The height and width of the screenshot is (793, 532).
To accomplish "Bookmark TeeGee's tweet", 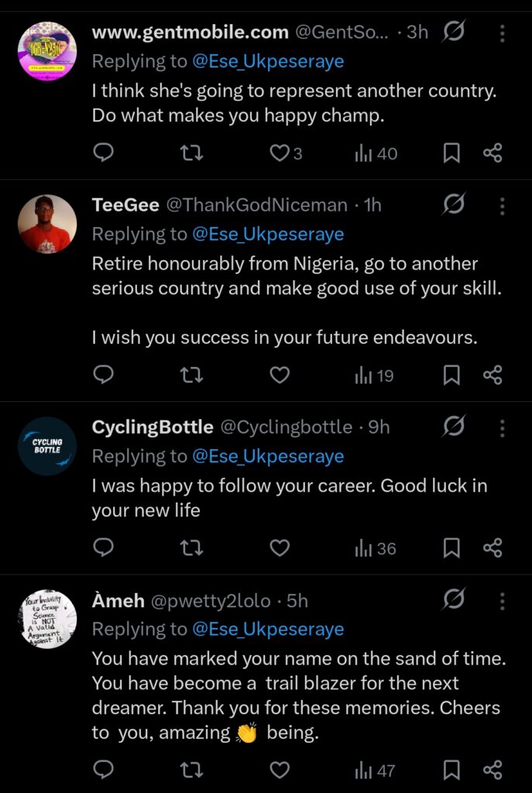I will (x=451, y=376).
